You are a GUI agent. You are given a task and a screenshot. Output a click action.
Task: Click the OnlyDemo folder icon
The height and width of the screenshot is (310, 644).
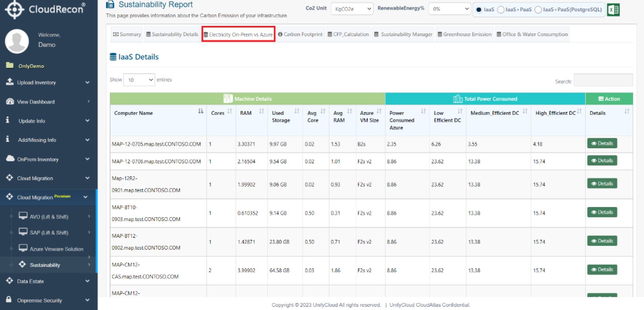click(x=10, y=65)
